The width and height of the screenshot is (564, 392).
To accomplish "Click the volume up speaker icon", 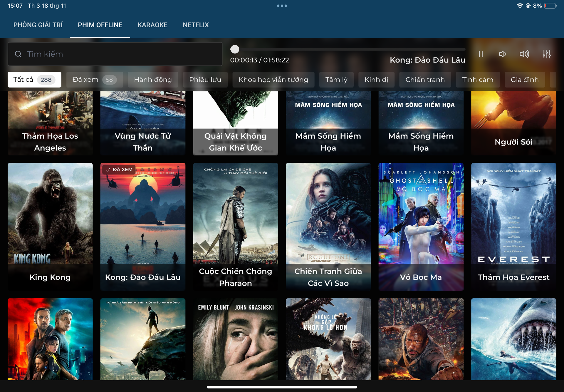I will tap(524, 54).
